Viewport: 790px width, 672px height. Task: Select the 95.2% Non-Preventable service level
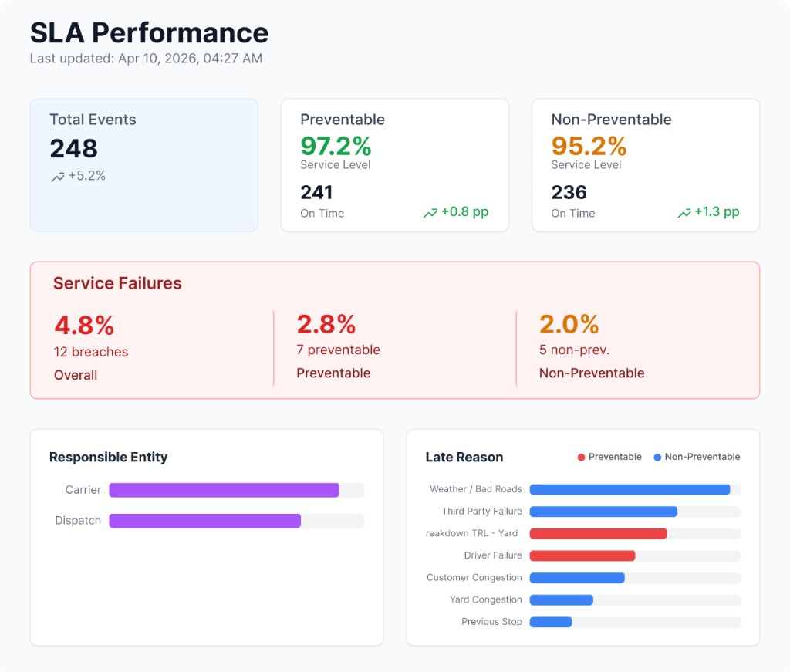coord(589,146)
